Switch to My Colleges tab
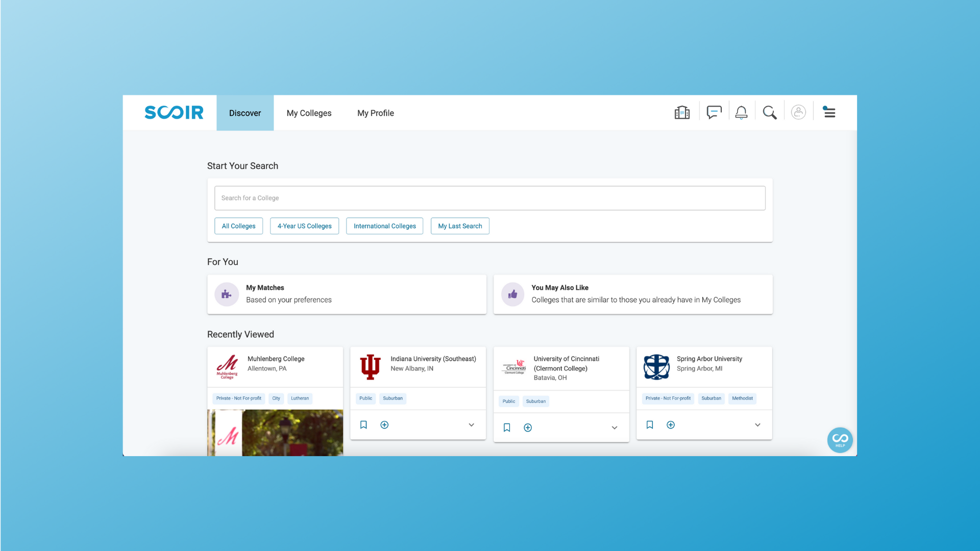Viewport: 980px width, 551px height. tap(309, 112)
